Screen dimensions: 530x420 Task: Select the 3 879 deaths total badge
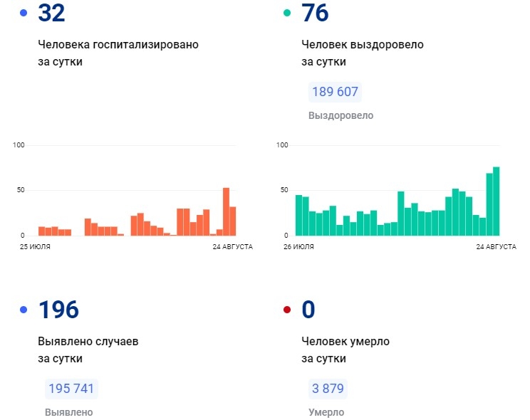(328, 389)
